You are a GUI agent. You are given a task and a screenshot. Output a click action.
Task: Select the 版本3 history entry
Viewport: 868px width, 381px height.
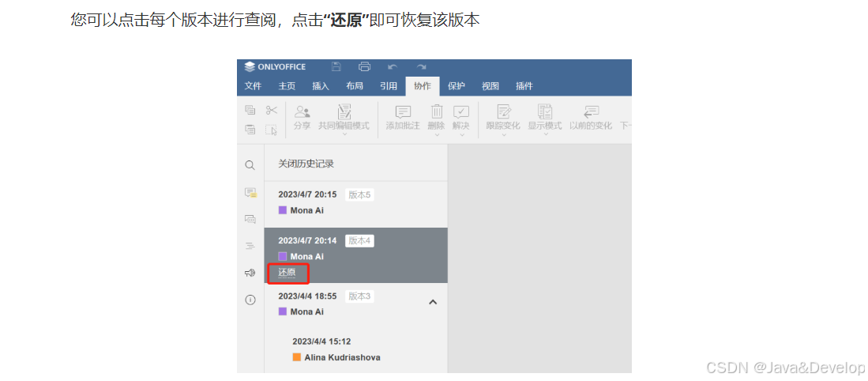[x=356, y=304]
